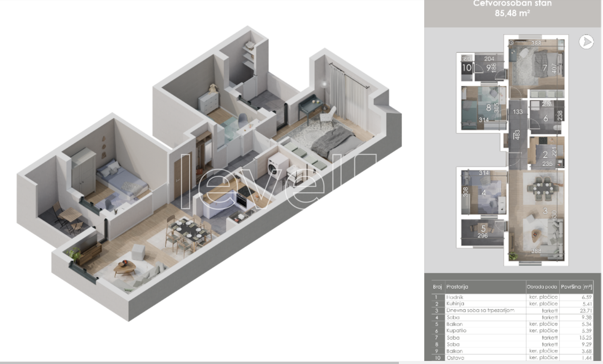Select room number 4 on the plan

[484, 193]
